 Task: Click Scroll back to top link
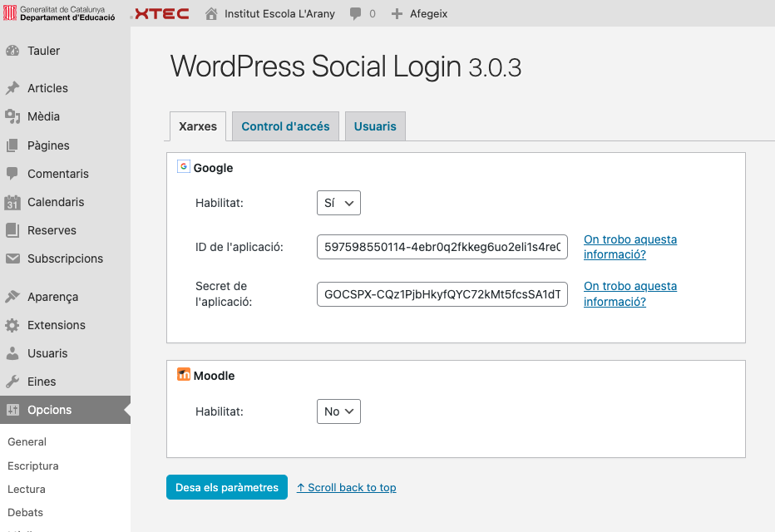pos(346,487)
